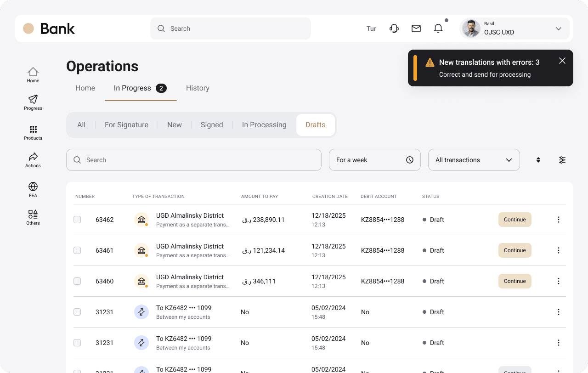The width and height of the screenshot is (588, 373).
Task: Open notifications bell icon
Action: tap(438, 28)
